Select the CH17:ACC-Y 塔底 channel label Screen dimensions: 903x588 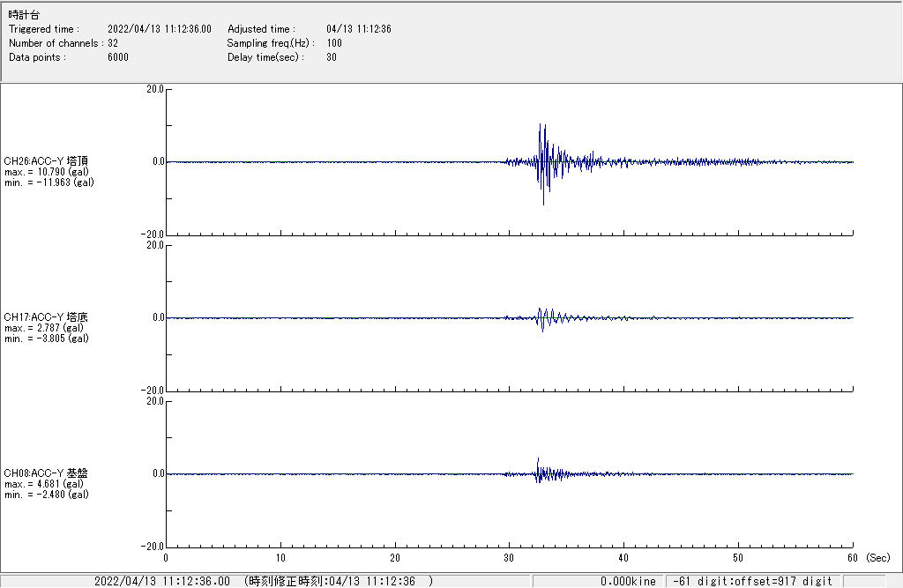(x=46, y=317)
